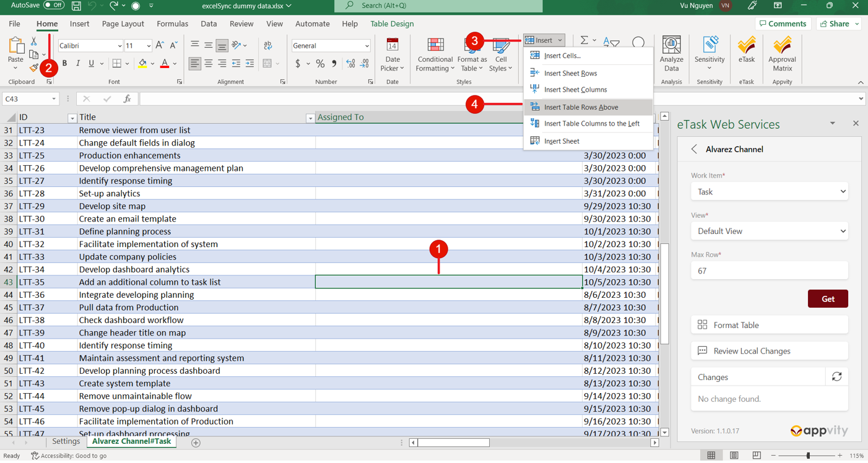Apply Bold formatting

click(64, 64)
